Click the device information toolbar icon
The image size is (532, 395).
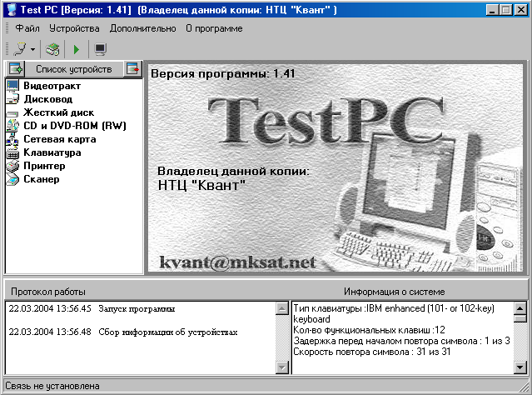52,49
